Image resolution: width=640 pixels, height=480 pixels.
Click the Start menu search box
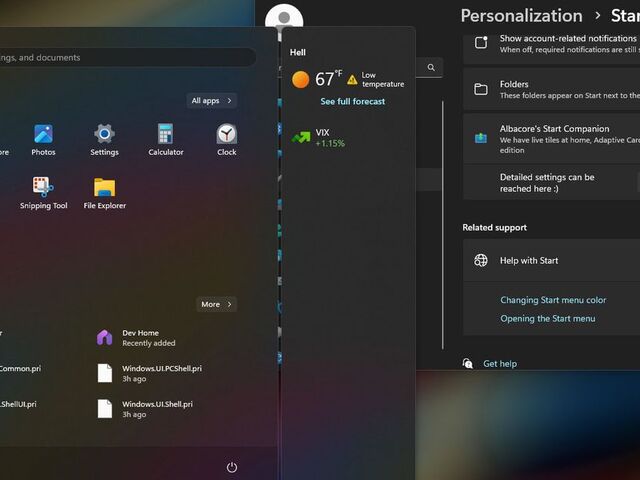127,57
